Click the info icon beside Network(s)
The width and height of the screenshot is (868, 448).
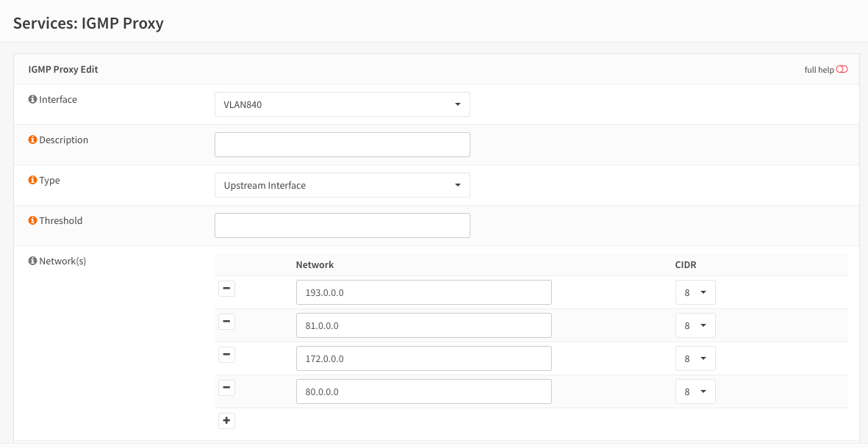[32, 261]
